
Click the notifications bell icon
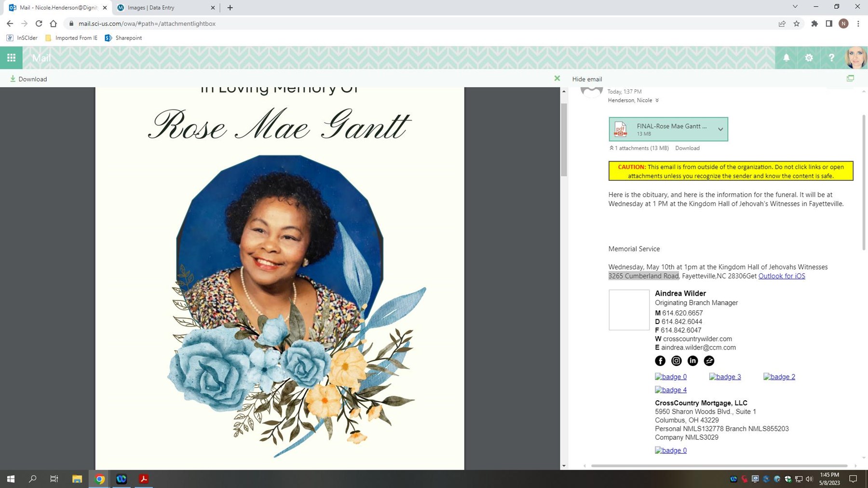pos(786,58)
